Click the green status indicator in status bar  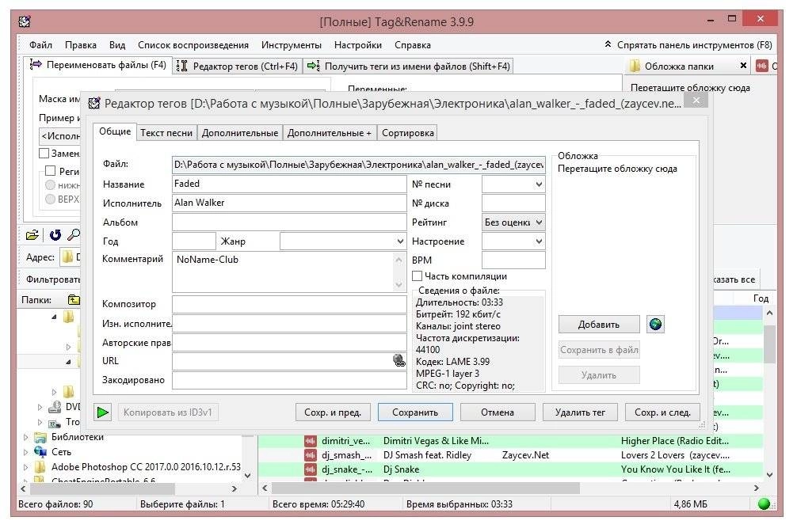pos(764,504)
